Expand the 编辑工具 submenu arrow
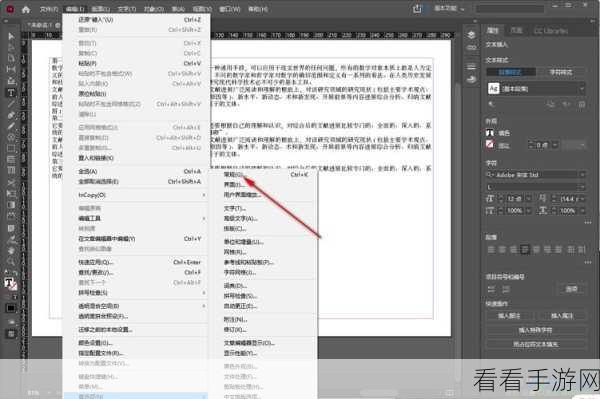600x399 pixels. [204, 218]
